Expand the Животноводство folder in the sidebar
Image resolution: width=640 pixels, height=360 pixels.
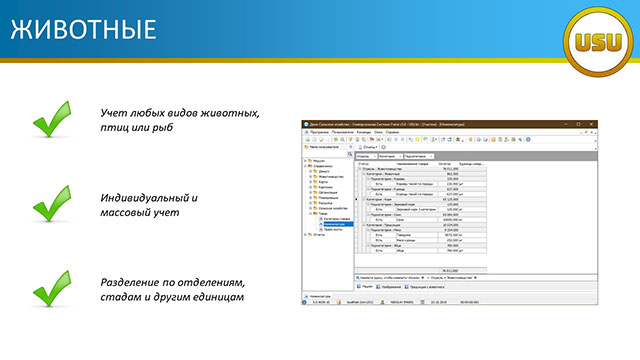pos(310,177)
